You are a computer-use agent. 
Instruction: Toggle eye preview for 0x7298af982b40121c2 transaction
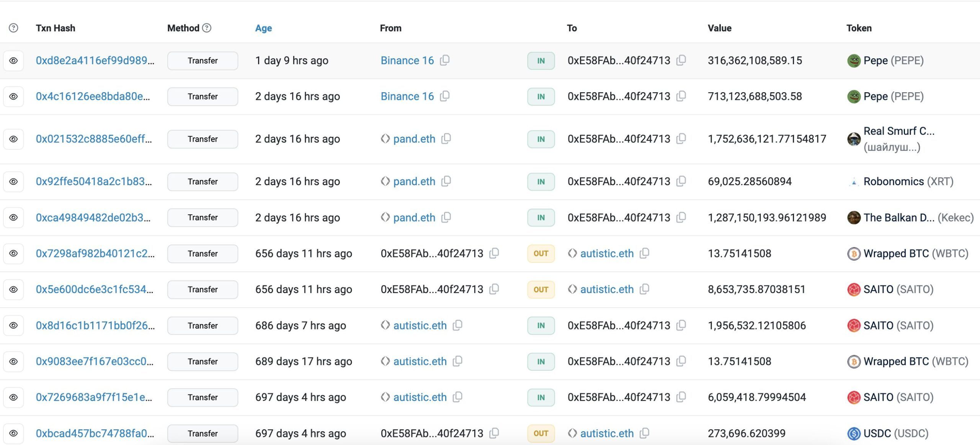click(13, 253)
